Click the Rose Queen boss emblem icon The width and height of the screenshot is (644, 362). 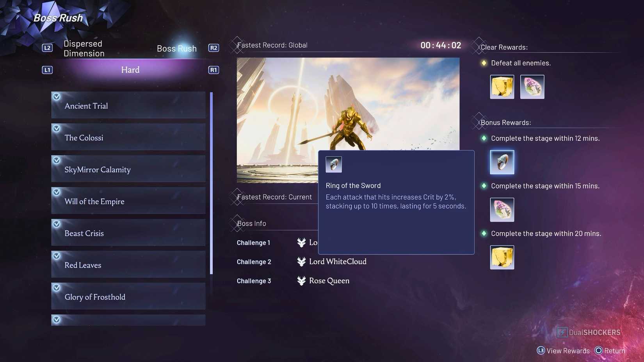301,281
